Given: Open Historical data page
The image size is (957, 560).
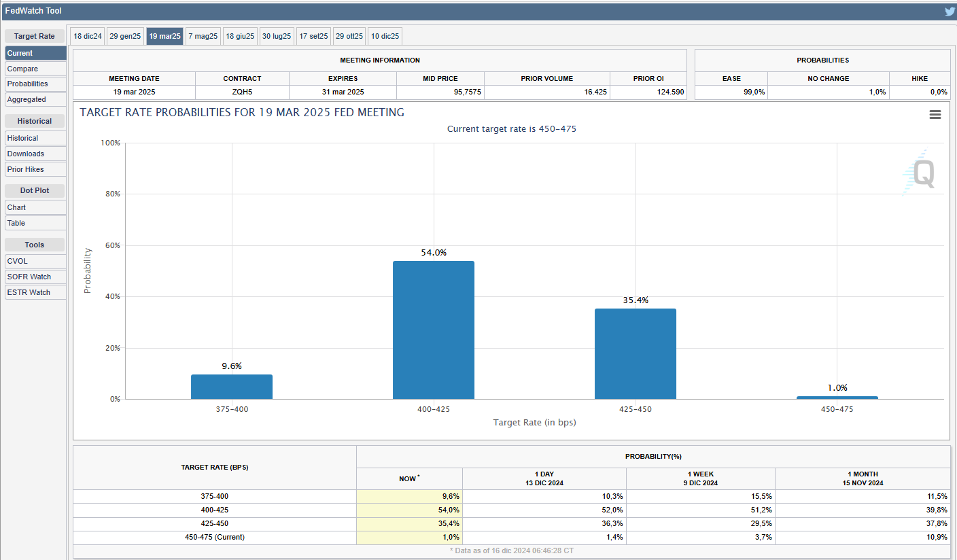Looking at the screenshot, I should 35,138.
